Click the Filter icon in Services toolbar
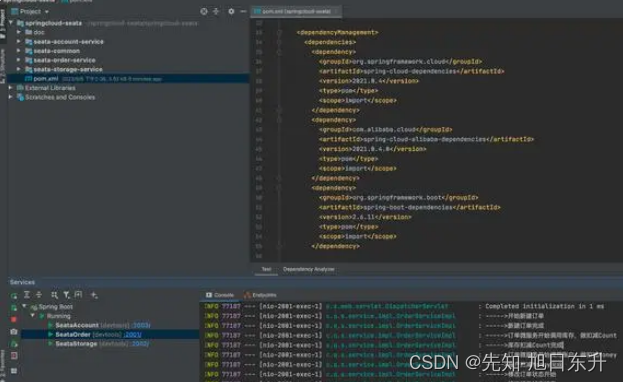The width and height of the screenshot is (623, 382). (x=66, y=295)
